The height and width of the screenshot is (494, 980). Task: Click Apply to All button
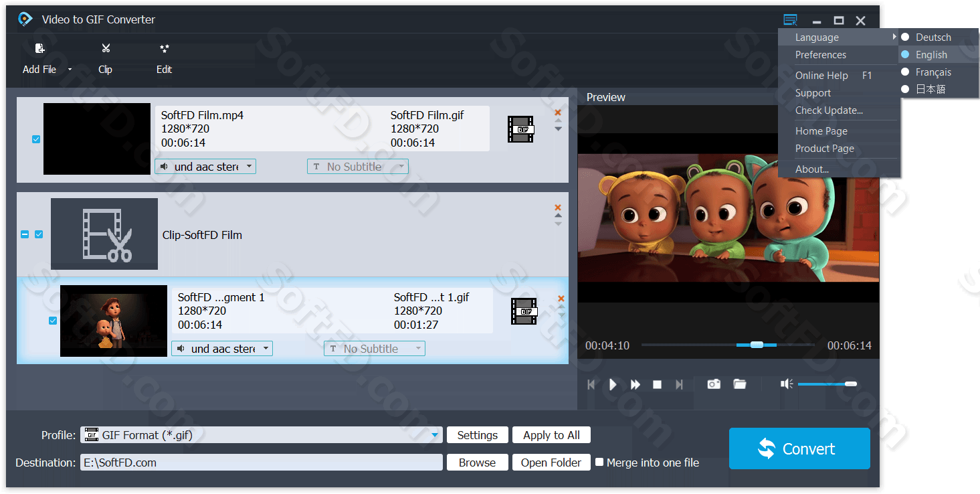pos(551,435)
